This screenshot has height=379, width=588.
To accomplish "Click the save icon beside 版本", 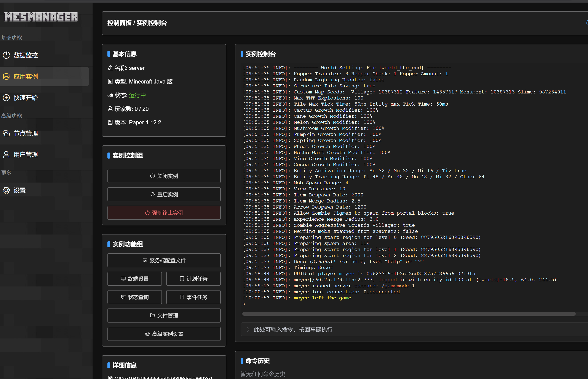I will pyautogui.click(x=110, y=122).
